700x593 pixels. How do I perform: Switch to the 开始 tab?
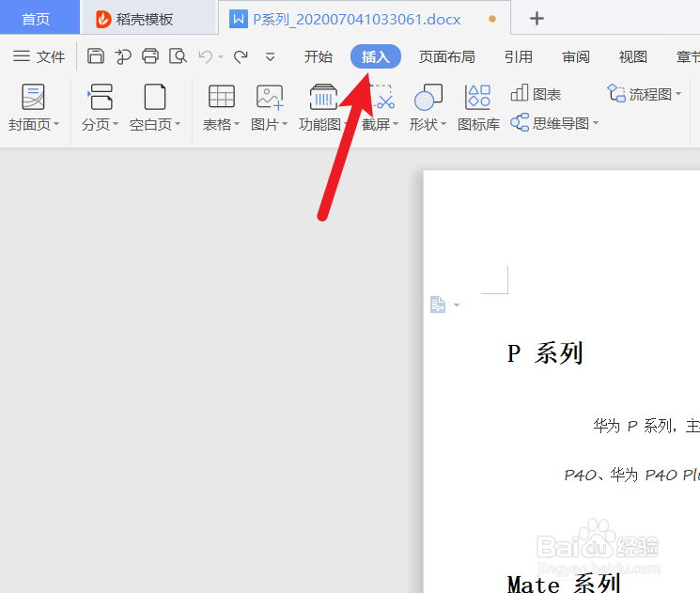click(319, 56)
